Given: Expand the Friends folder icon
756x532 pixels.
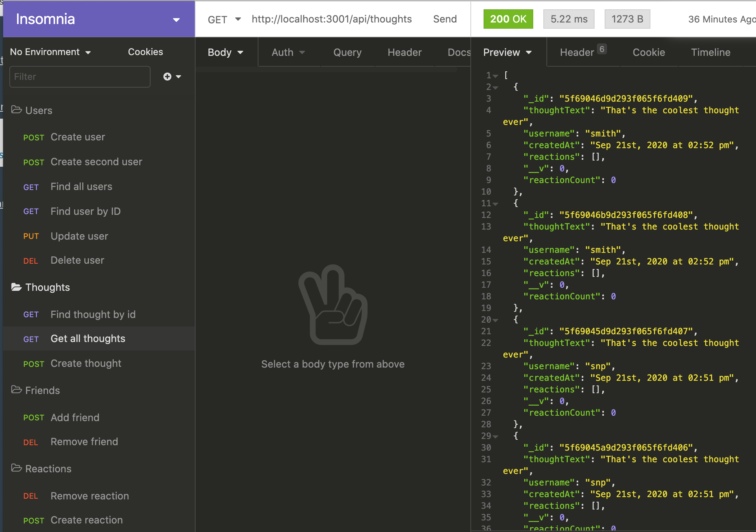Looking at the screenshot, I should (16, 390).
